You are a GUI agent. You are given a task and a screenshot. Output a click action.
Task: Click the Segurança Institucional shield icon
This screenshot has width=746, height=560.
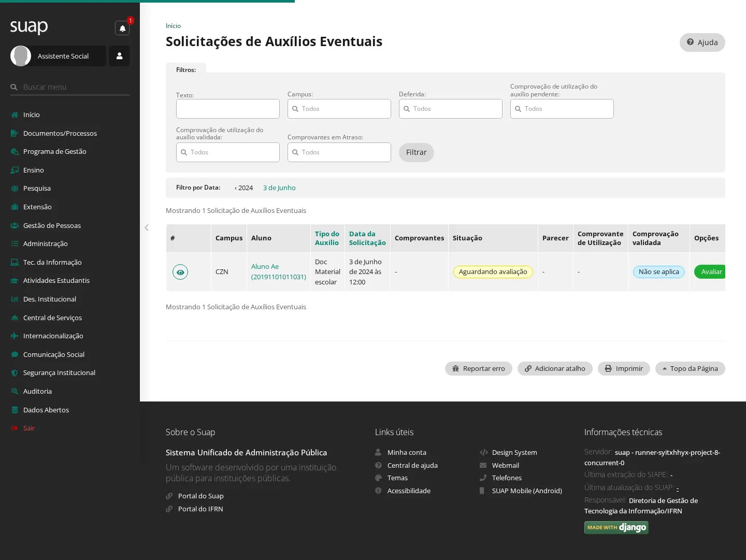click(15, 372)
